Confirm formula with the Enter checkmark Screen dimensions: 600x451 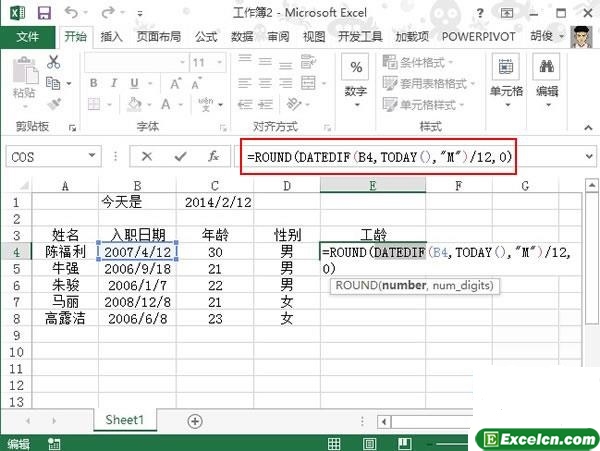click(180, 156)
